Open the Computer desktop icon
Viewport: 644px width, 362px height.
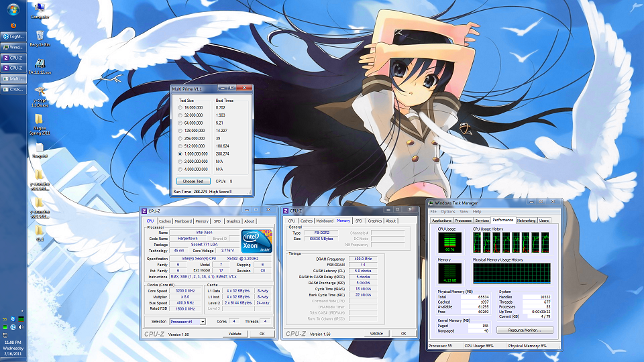coord(40,8)
